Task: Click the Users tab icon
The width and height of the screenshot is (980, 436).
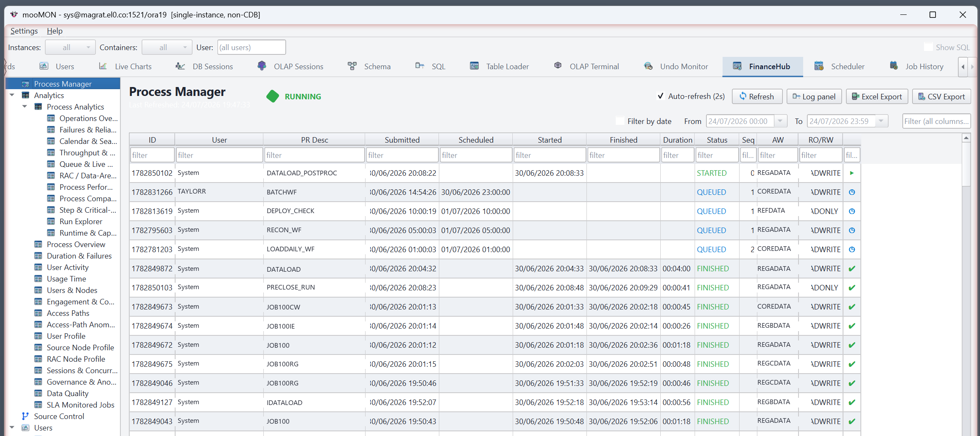Action: (44, 66)
